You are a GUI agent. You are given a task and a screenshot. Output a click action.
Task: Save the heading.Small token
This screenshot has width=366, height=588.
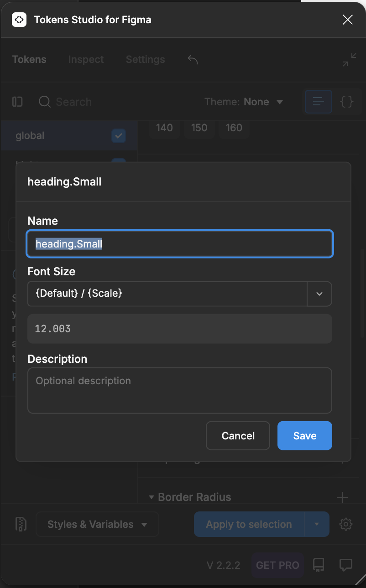[304, 436]
